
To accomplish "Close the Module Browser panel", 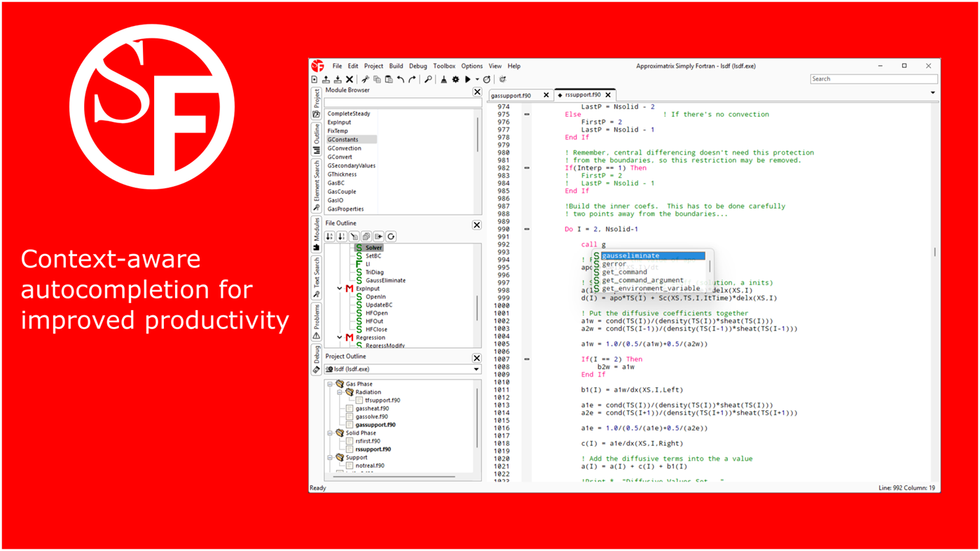I will click(477, 92).
